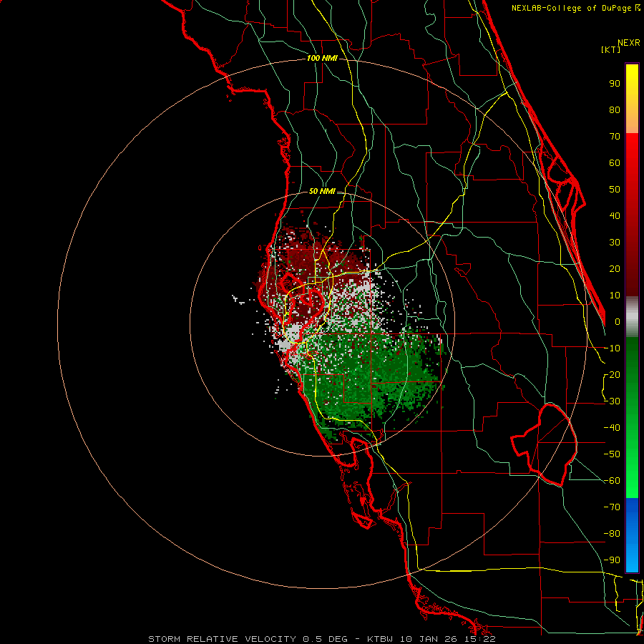Click the -20 value on the velocity scale

[612, 375]
